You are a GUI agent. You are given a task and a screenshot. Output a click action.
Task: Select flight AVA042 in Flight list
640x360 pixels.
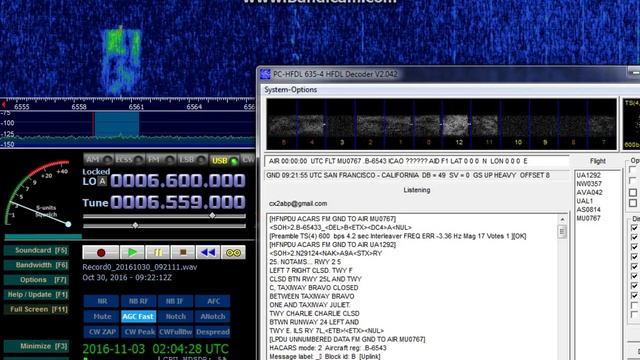click(x=589, y=193)
